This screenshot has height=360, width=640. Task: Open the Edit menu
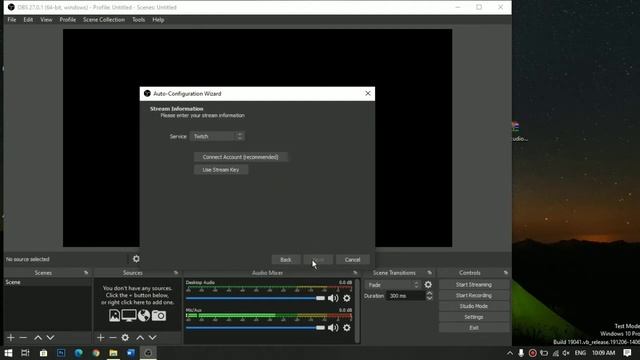coord(28,20)
